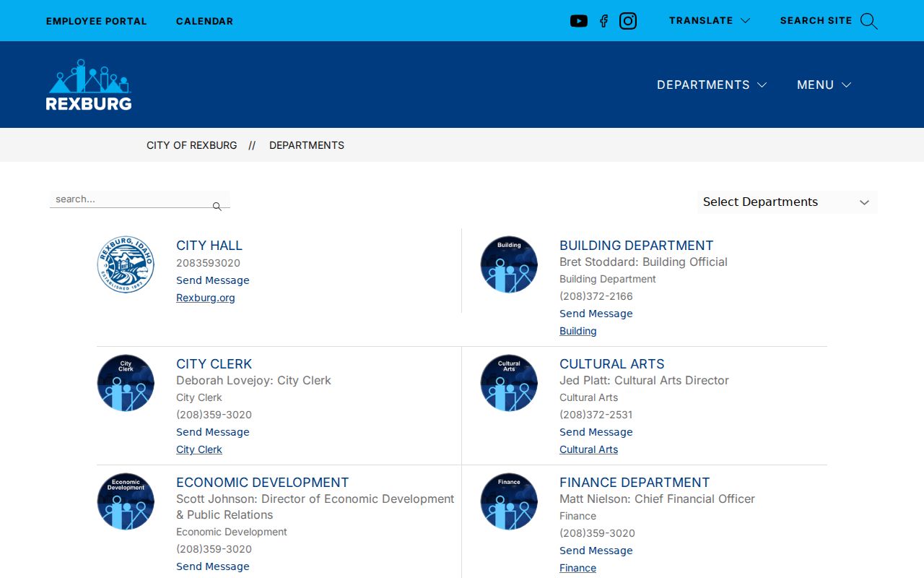
Task: Follow the underlined Cultural Arts link
Action: pyautogui.click(x=589, y=449)
